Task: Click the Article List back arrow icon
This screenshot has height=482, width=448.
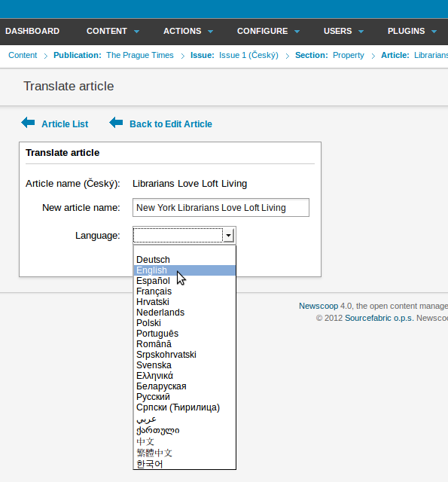Action: tap(28, 123)
